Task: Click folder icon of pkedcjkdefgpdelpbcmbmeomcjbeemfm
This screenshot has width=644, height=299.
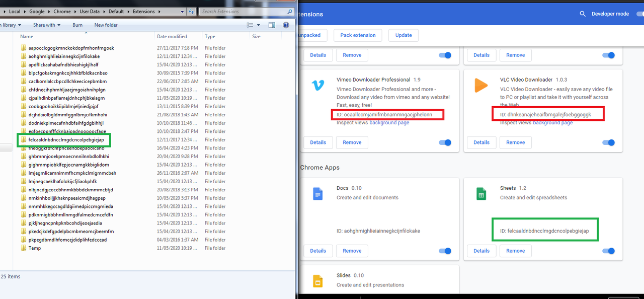Action: [23, 232]
